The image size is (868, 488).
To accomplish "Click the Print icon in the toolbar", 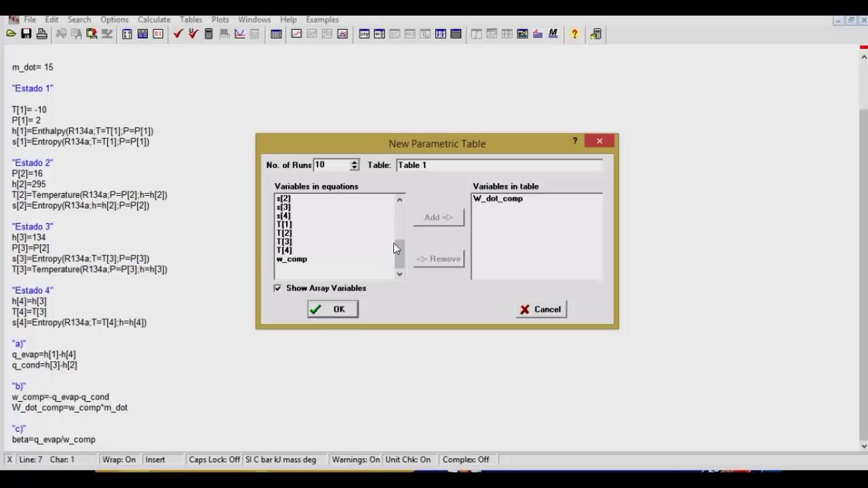I will (42, 34).
